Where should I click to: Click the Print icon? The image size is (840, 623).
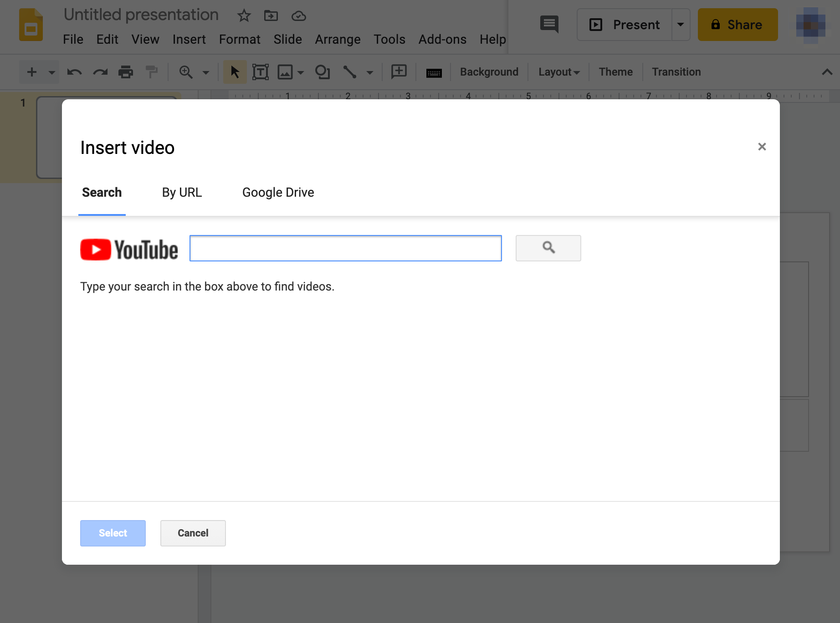[126, 72]
